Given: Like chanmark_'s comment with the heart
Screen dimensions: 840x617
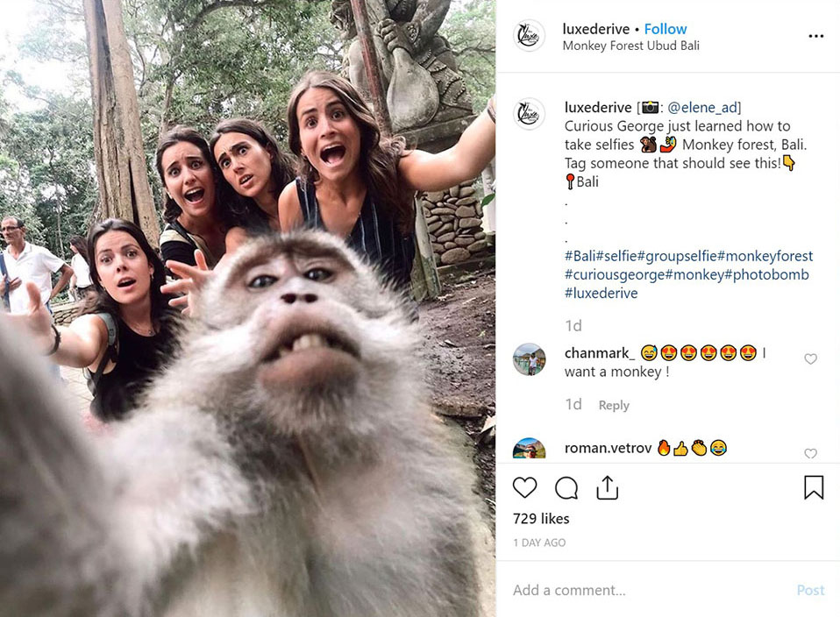Looking at the screenshot, I should pyautogui.click(x=810, y=358).
